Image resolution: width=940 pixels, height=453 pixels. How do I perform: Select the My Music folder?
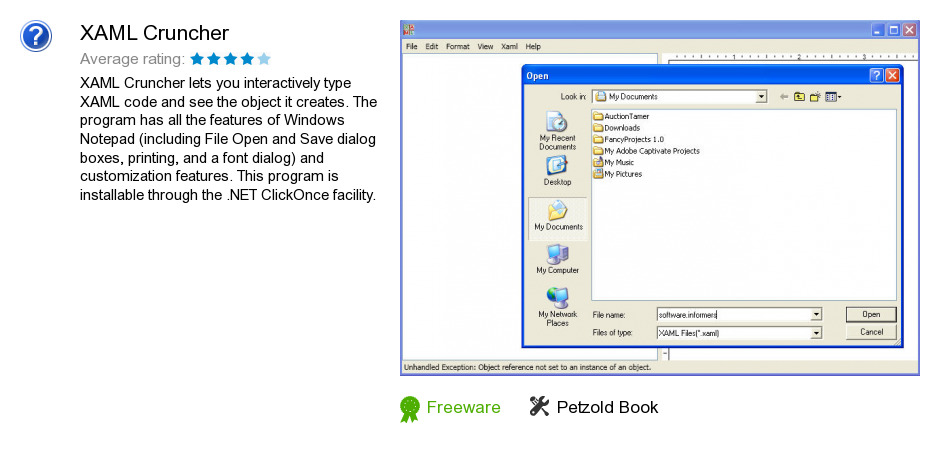coord(613,162)
